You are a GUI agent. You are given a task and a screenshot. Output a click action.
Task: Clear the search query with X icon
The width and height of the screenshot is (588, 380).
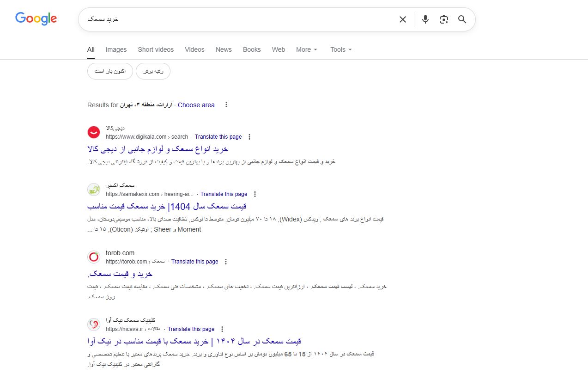click(x=403, y=19)
